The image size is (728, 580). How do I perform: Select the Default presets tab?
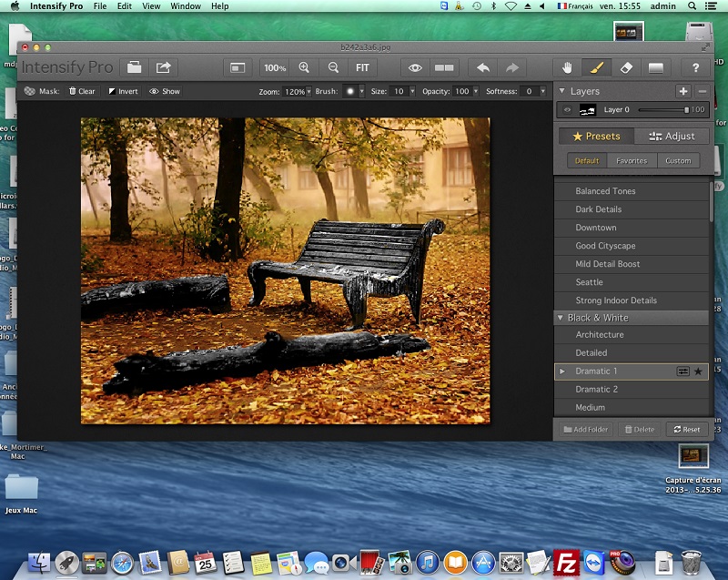pos(587,160)
